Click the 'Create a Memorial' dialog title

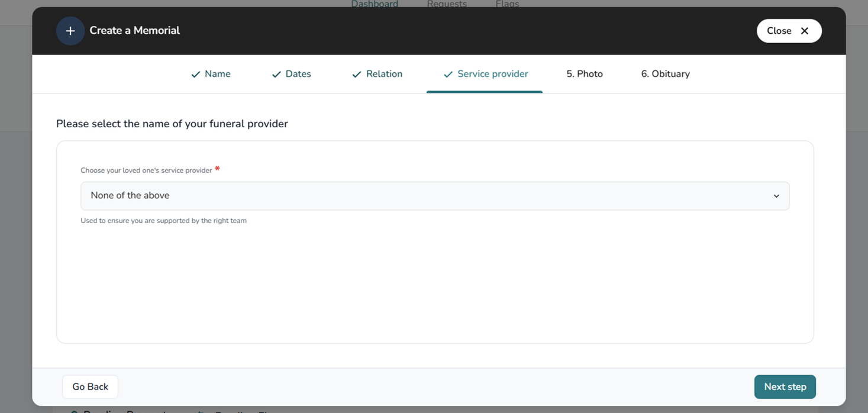(x=134, y=31)
